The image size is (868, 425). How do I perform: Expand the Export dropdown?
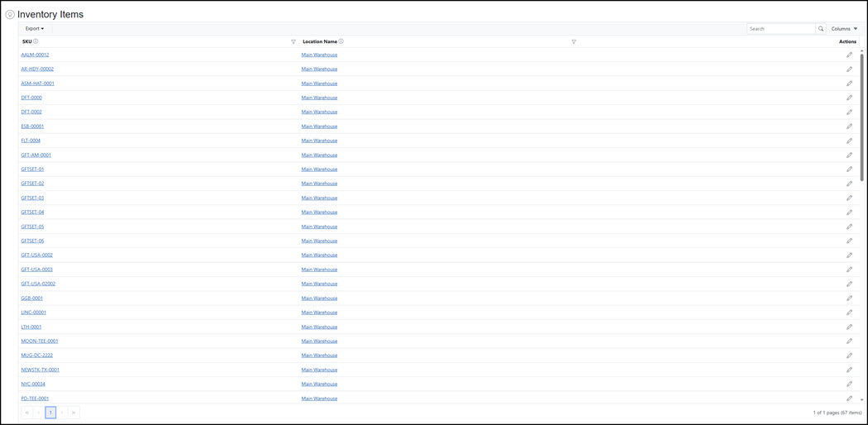(x=35, y=29)
